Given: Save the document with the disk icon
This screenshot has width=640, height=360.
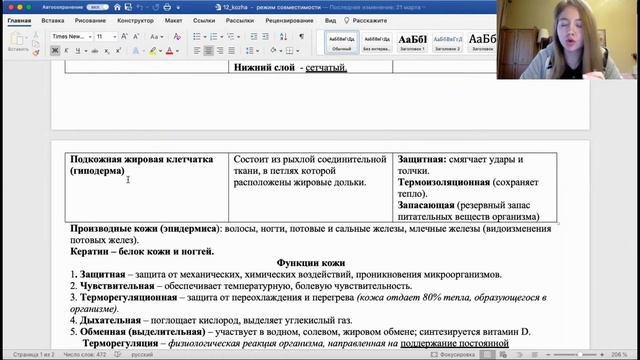Looking at the screenshot, I should 128,7.
